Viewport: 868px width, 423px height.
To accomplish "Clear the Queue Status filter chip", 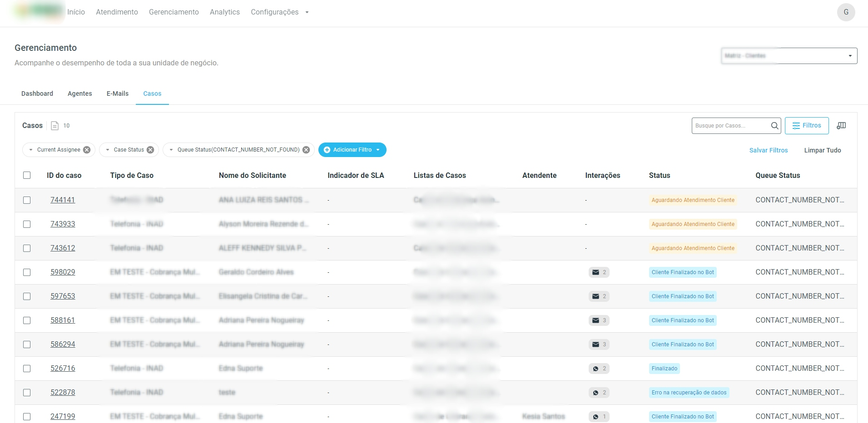I will coord(306,150).
